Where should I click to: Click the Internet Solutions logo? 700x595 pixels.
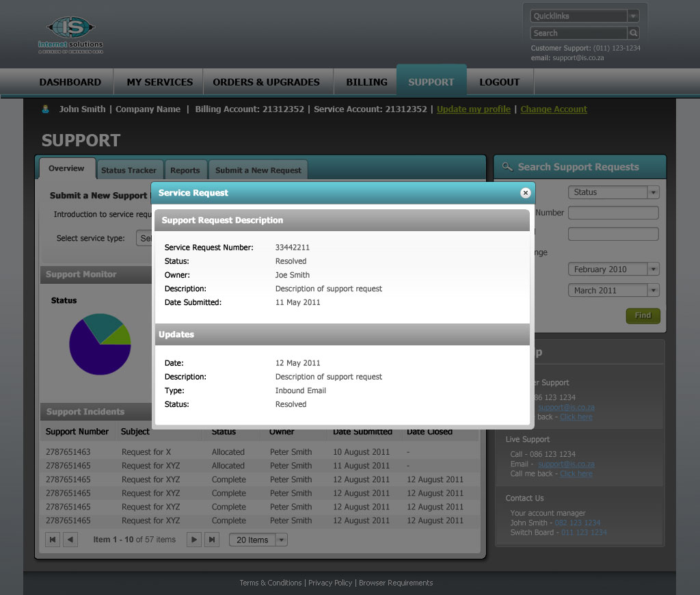click(70, 34)
